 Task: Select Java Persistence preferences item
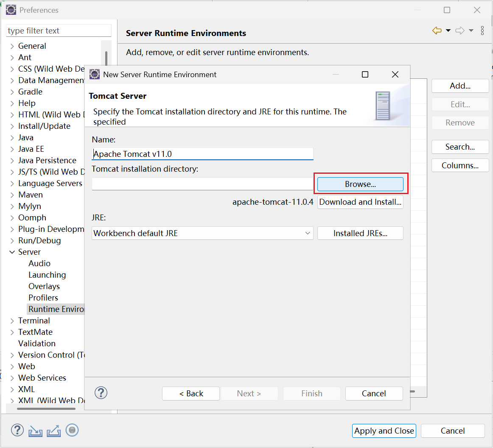tap(47, 160)
